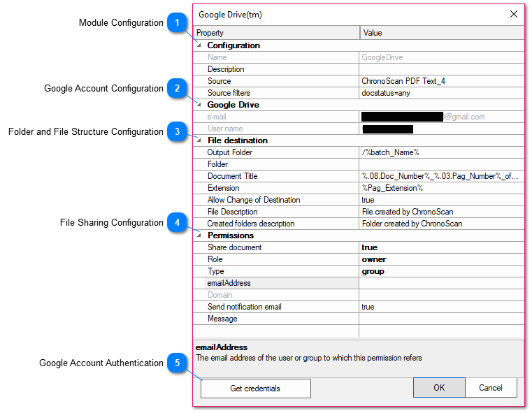Collapse the Google Drive section
532x413 pixels.
(199, 105)
